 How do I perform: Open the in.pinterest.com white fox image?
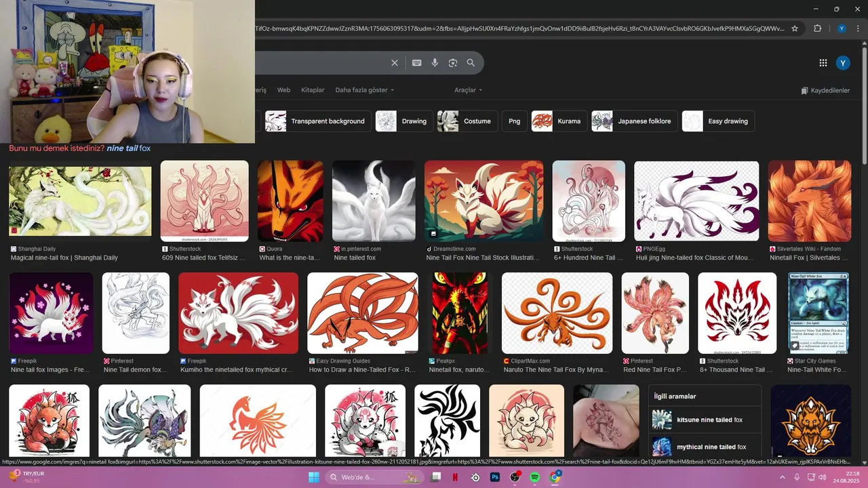click(374, 201)
